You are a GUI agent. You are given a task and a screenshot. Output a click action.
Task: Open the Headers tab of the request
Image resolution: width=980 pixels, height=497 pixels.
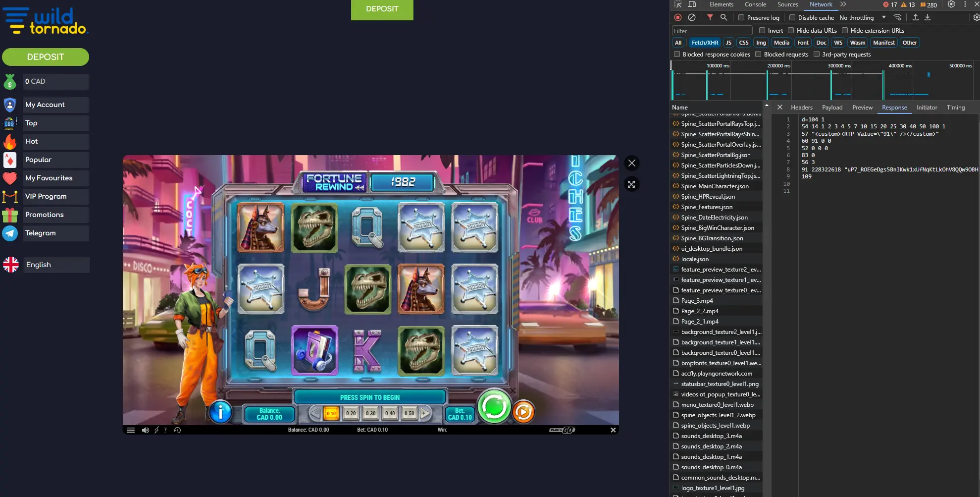tap(801, 107)
